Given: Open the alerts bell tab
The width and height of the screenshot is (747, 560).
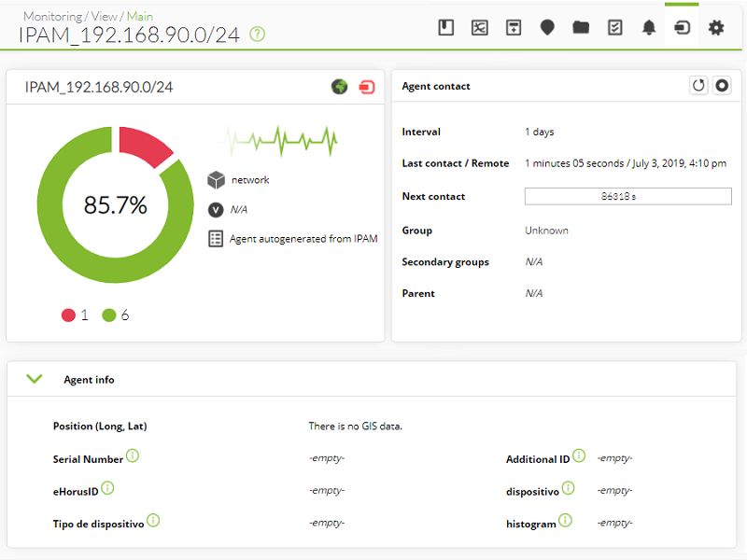Looking at the screenshot, I should click(648, 28).
